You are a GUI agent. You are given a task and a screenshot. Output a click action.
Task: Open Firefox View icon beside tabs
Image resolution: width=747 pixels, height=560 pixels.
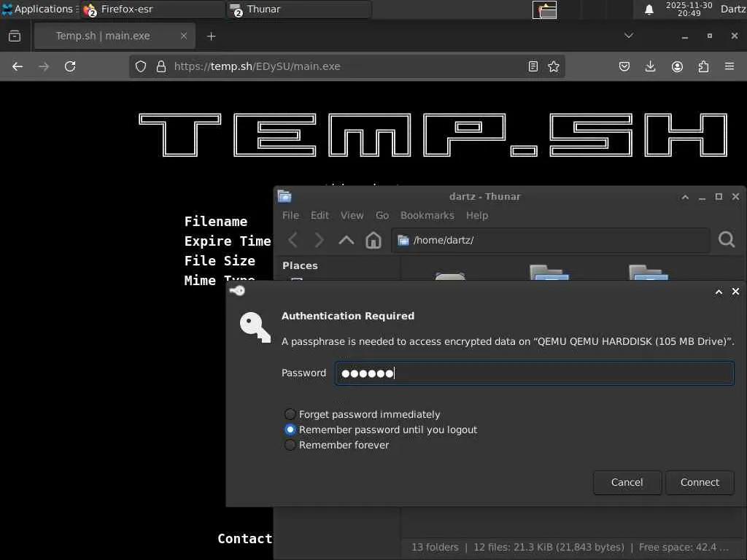(15, 36)
